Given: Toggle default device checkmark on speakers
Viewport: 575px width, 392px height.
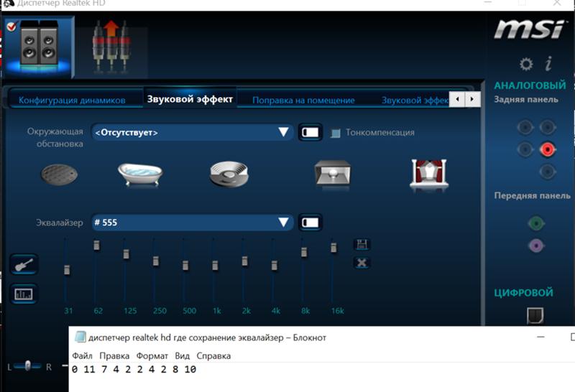Looking at the screenshot, I should click(11, 27).
